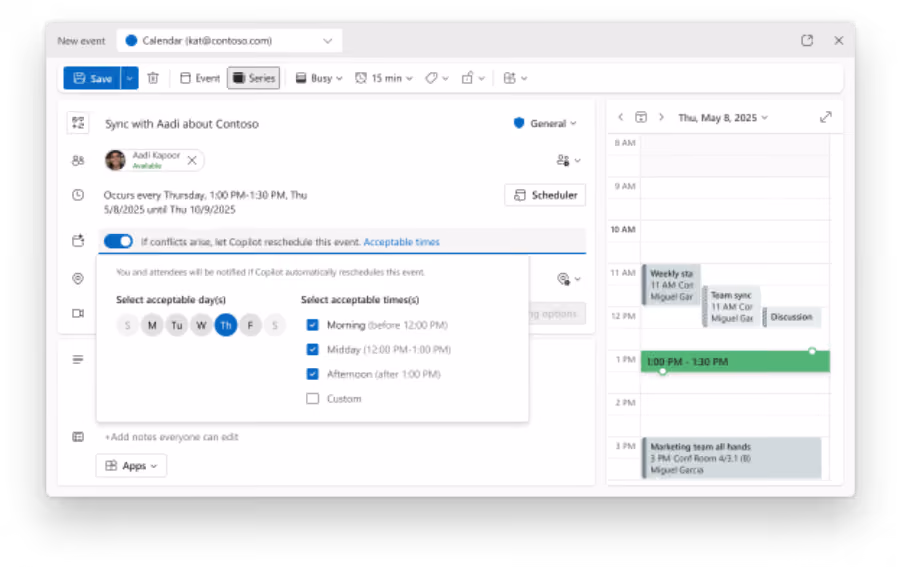Open the categorize tag dropdown
The height and width of the screenshot is (567, 901).
[437, 78]
